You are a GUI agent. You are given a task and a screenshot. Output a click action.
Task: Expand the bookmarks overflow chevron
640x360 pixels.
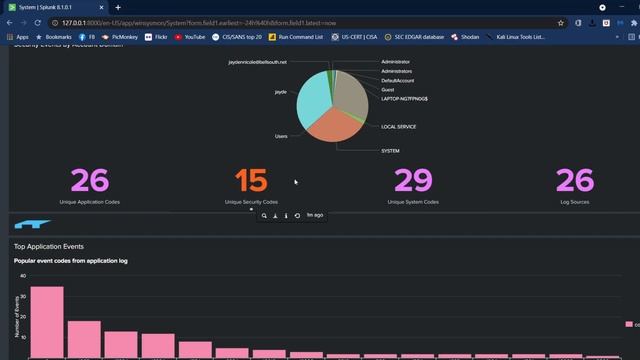point(617,37)
